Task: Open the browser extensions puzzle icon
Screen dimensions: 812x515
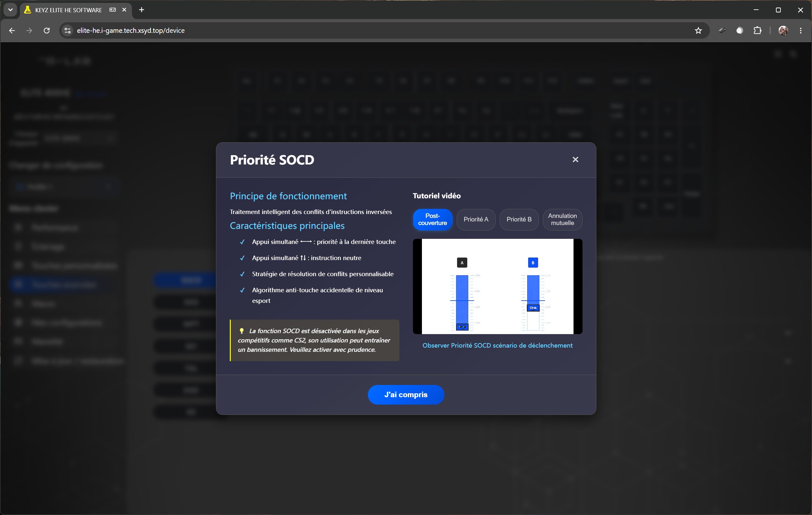Action: 757,31
